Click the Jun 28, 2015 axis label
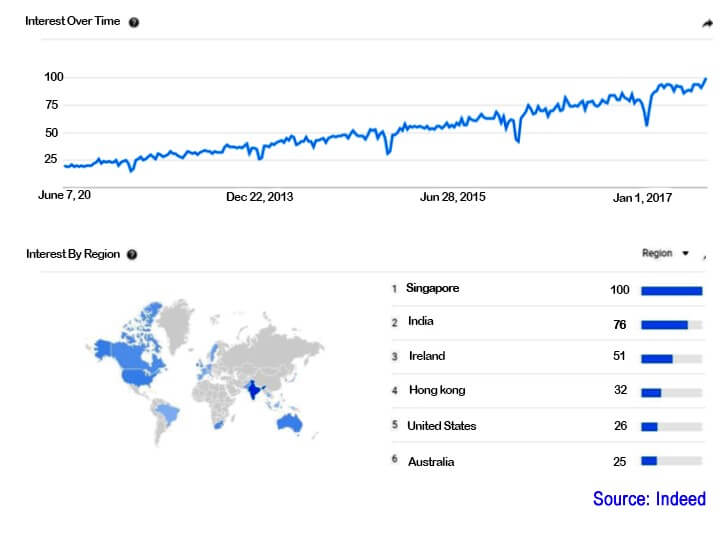This screenshot has width=723, height=533. click(453, 198)
